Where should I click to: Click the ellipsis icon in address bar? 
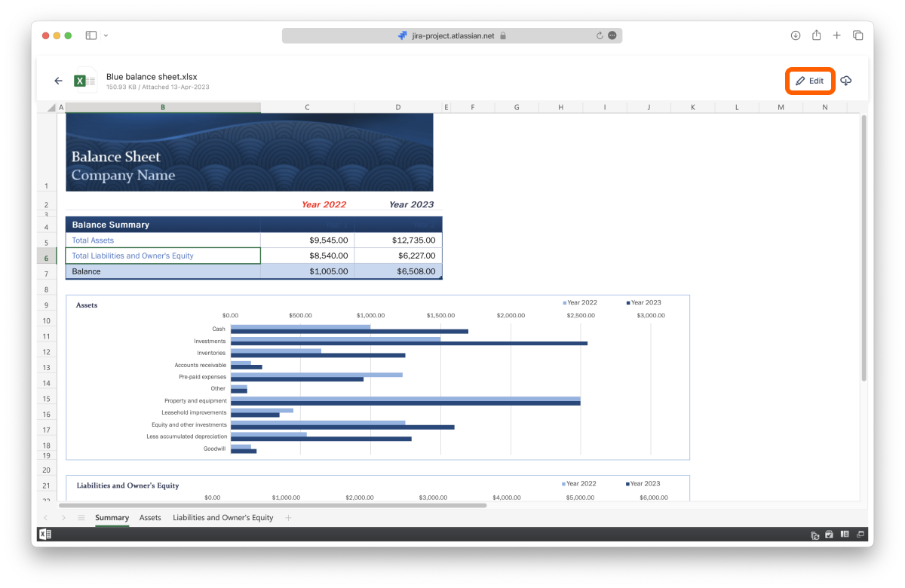(x=612, y=35)
